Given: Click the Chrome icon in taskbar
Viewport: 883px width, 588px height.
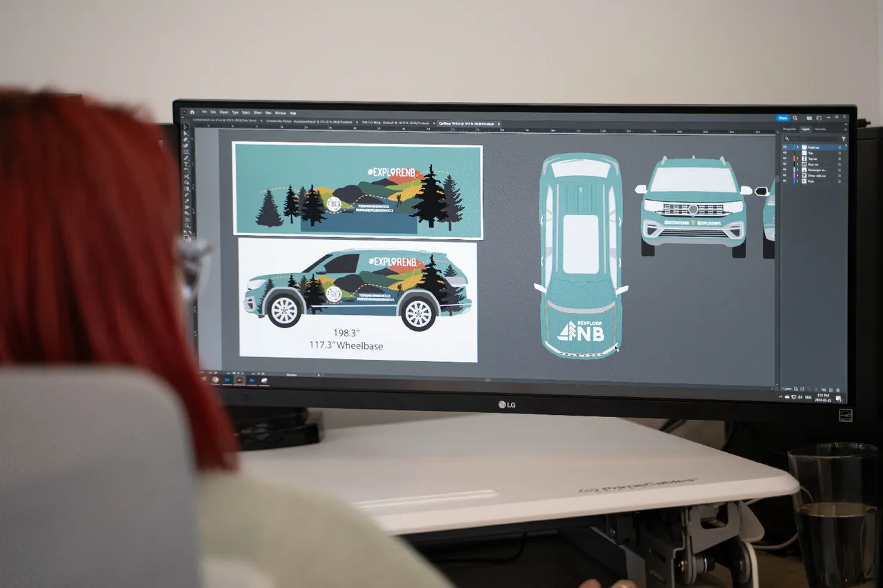Looking at the screenshot, I should [216, 379].
